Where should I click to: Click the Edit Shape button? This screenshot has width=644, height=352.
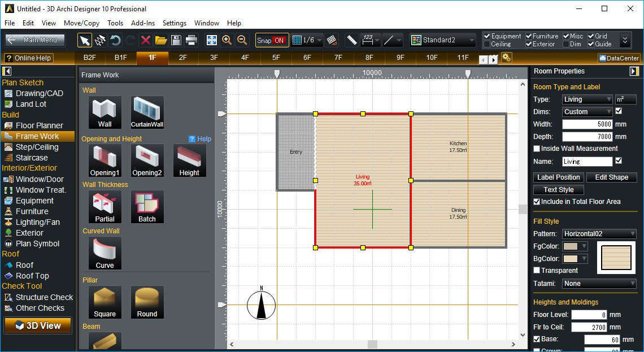coord(611,177)
